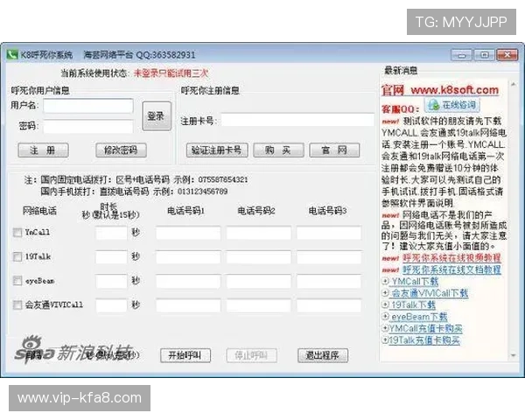Minimize the K8呼死你系统 window

coord(462,54)
